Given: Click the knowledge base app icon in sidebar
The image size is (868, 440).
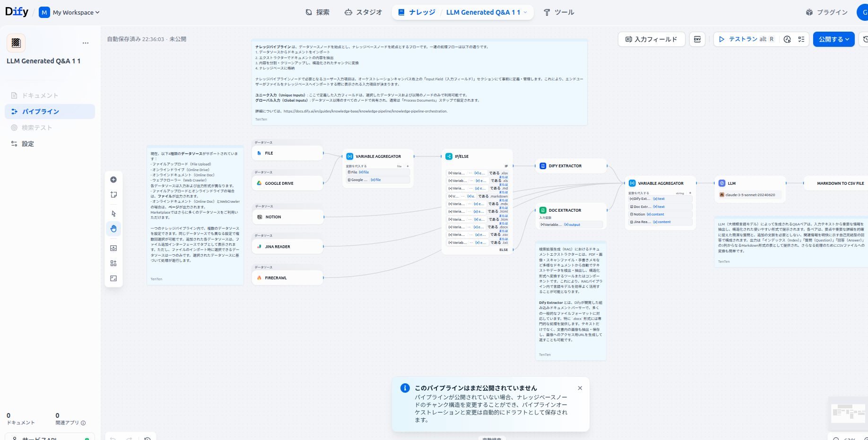Looking at the screenshot, I should pos(16,43).
